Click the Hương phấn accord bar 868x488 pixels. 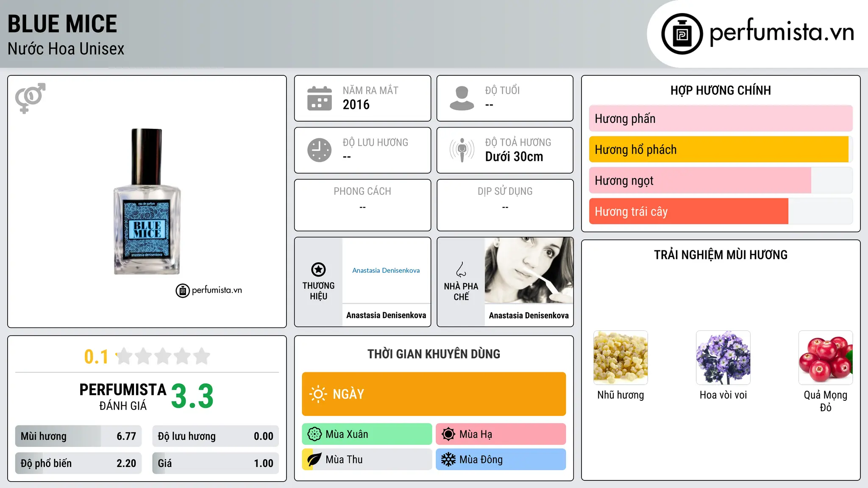point(721,119)
